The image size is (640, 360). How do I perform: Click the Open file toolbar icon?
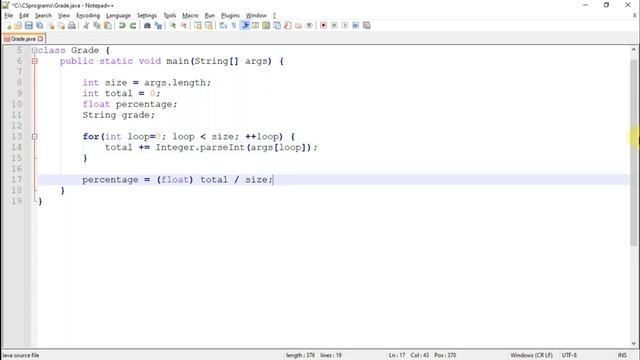(x=18, y=25)
